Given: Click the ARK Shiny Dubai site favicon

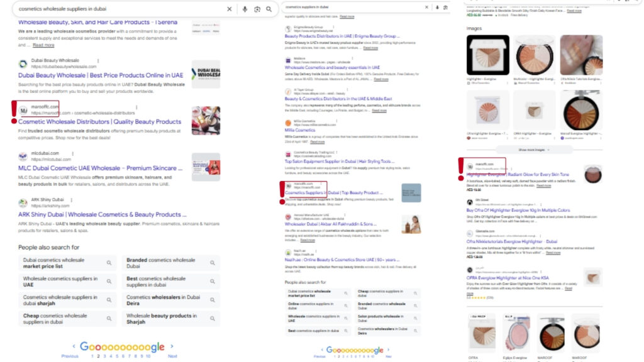Looking at the screenshot, I should click(x=23, y=202).
